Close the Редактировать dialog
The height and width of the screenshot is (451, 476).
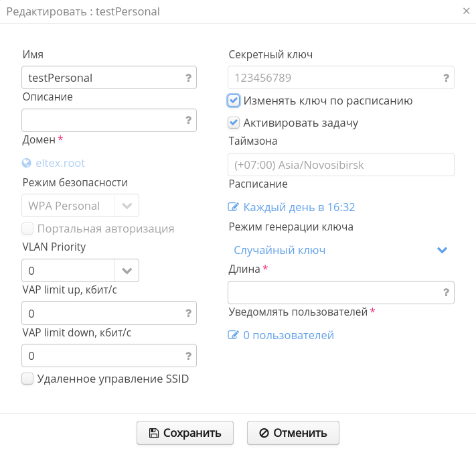point(466,11)
